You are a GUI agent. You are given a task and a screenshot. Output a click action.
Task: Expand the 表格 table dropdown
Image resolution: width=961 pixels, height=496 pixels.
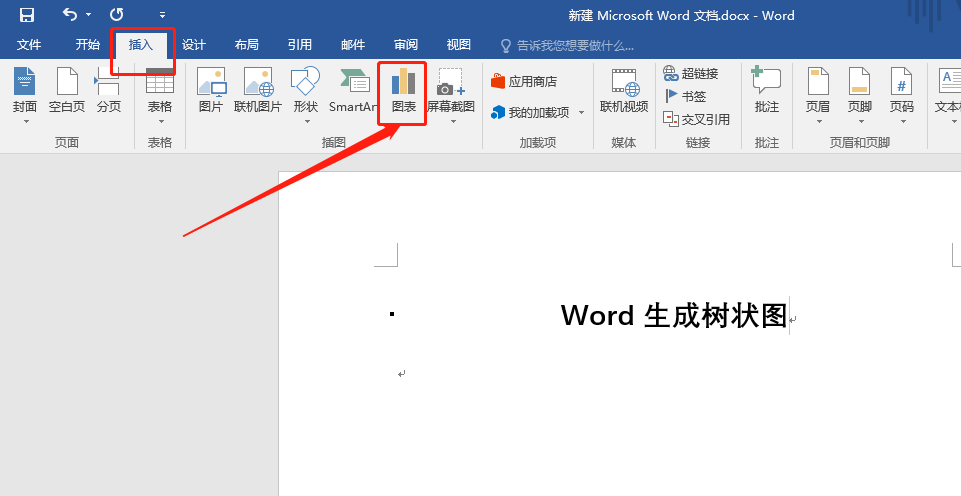(x=160, y=97)
